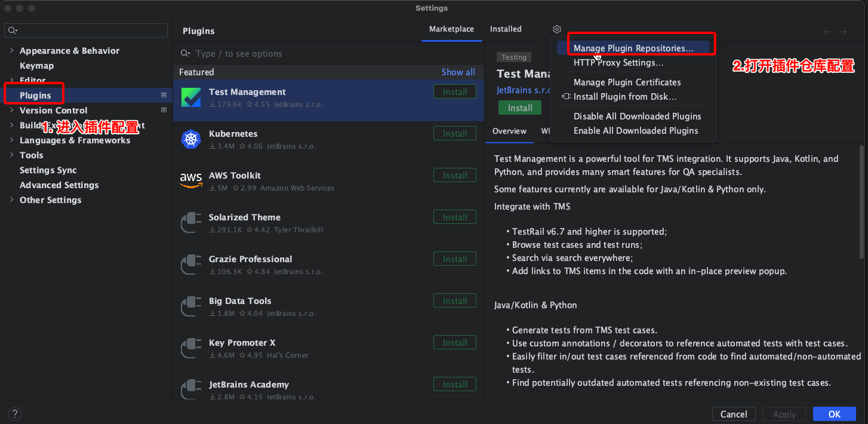Click the Kubernetes plugin icon

coord(191,140)
